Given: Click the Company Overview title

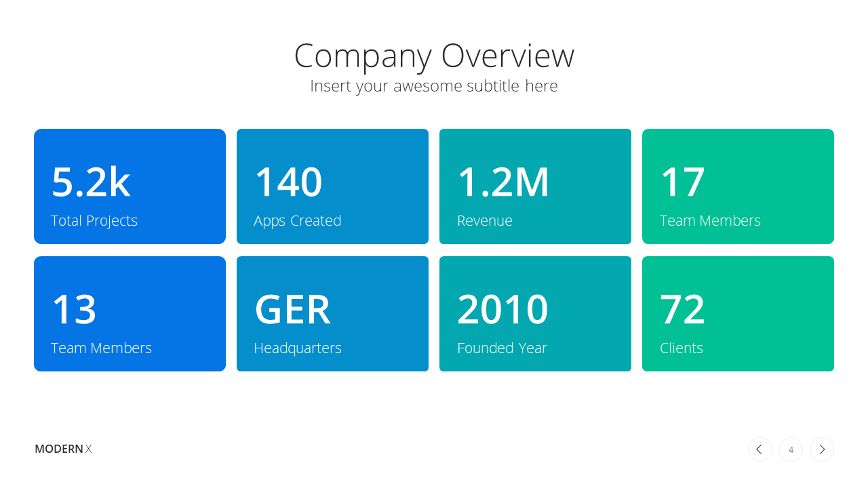Looking at the screenshot, I should [x=434, y=56].
